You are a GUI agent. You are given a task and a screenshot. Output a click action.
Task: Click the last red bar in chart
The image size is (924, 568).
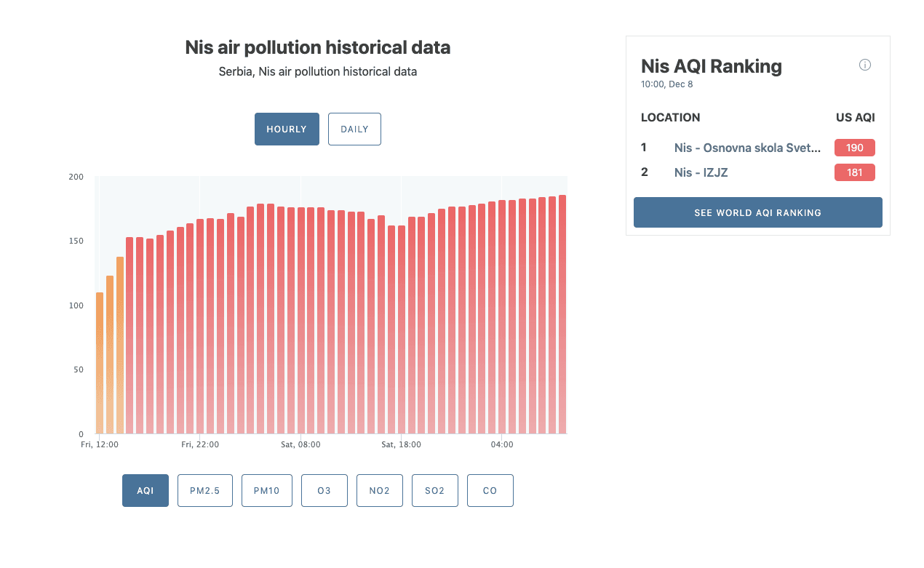pos(562,314)
